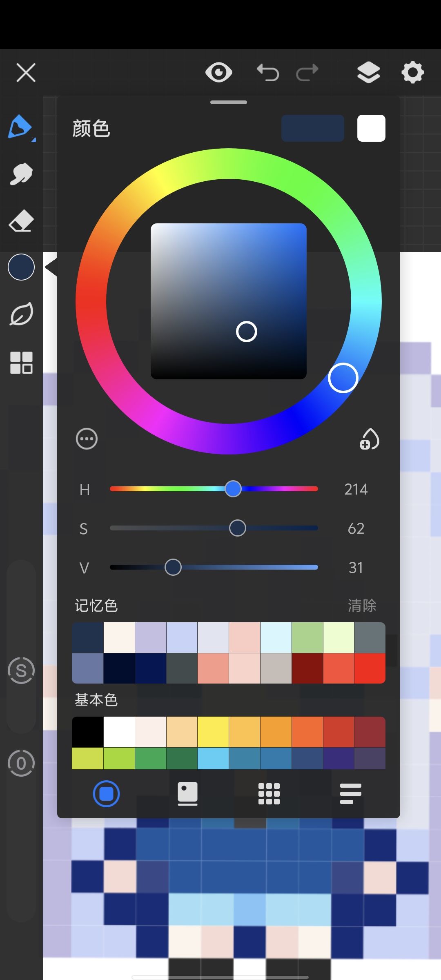This screenshot has height=980, width=441.
Task: Pick the light green memory color
Action: point(307,638)
